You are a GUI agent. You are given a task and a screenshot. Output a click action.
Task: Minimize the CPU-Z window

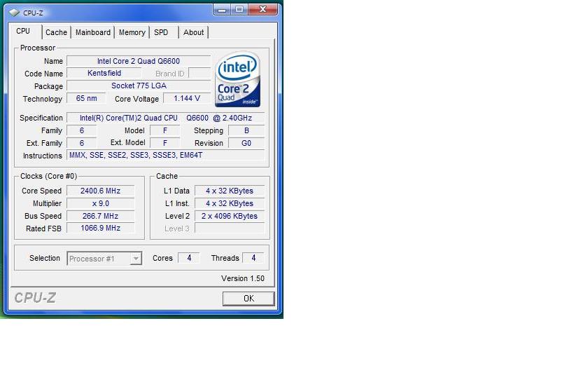click(x=222, y=10)
